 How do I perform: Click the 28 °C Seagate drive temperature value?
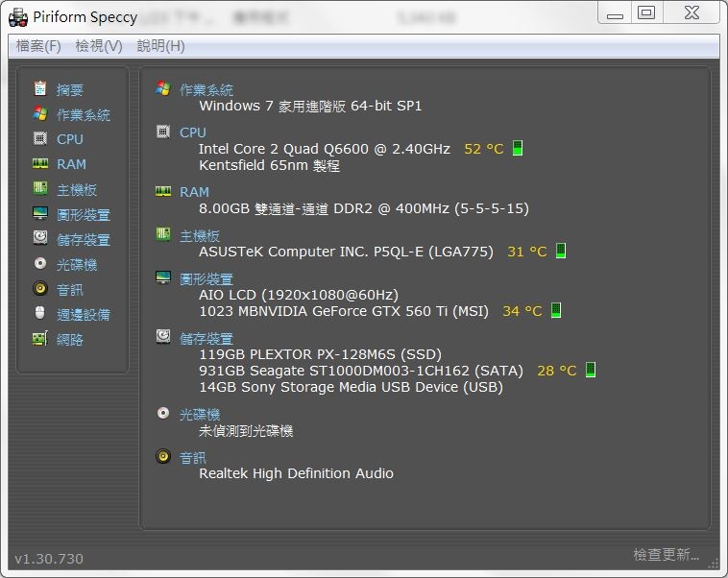557,371
